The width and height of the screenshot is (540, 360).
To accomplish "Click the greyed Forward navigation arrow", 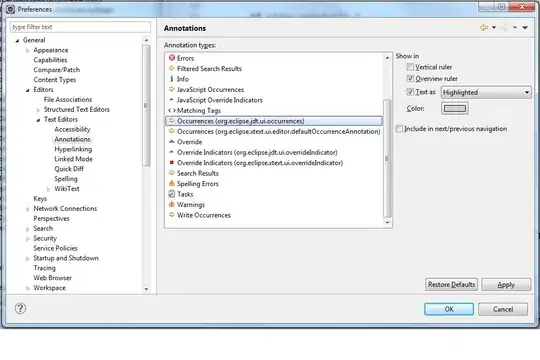I will point(504,28).
